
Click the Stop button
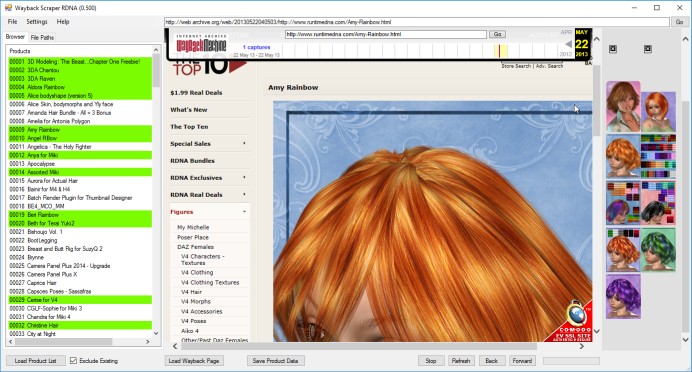pyautogui.click(x=431, y=361)
